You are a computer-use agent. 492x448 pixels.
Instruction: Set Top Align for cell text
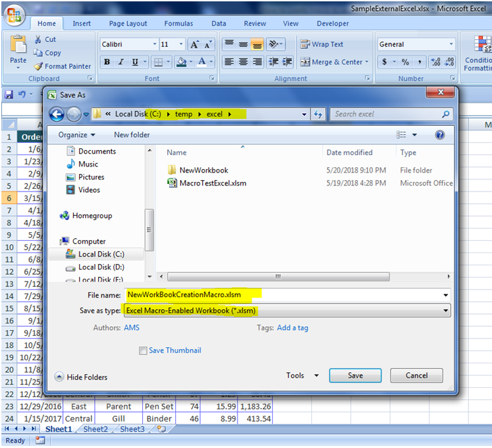coord(229,44)
